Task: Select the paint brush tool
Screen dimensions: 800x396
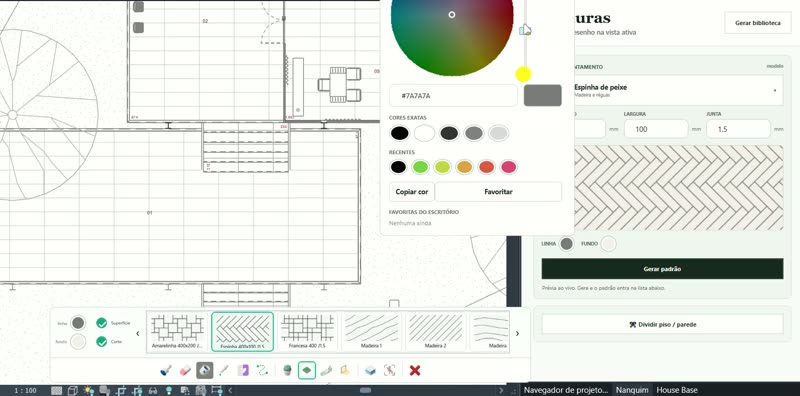Action: [x=166, y=370]
